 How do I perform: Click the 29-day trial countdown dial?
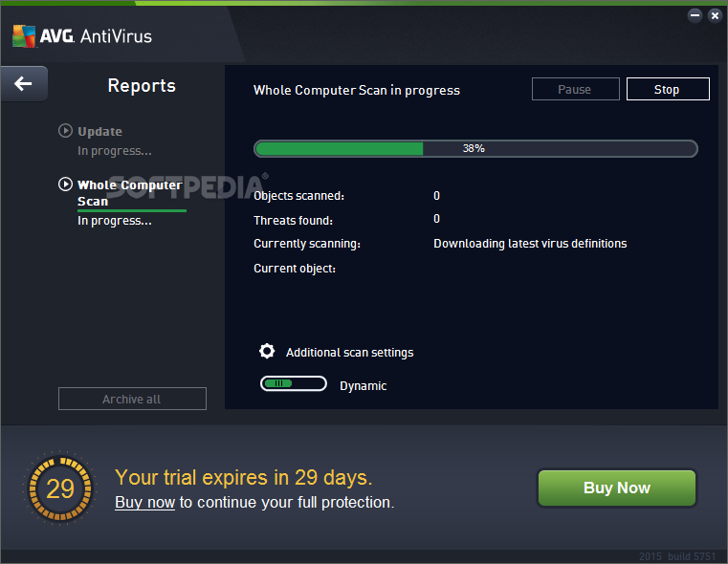click(60, 488)
